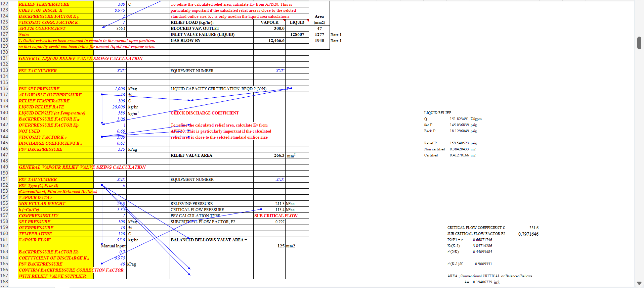Click the 0.19406779 area value
The width and height of the screenshot is (644, 288).
pyautogui.click(x=482, y=282)
